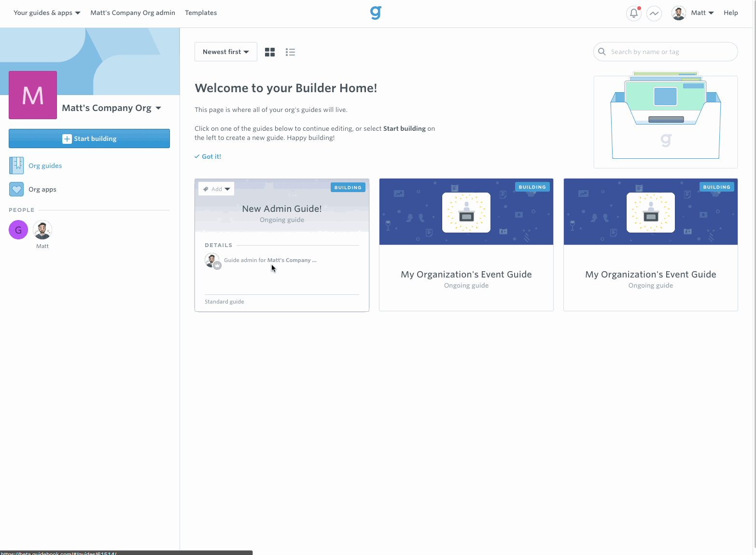Image resolution: width=756 pixels, height=555 pixels.
Task: Click the Got it! checkmark icon
Action: [197, 156]
